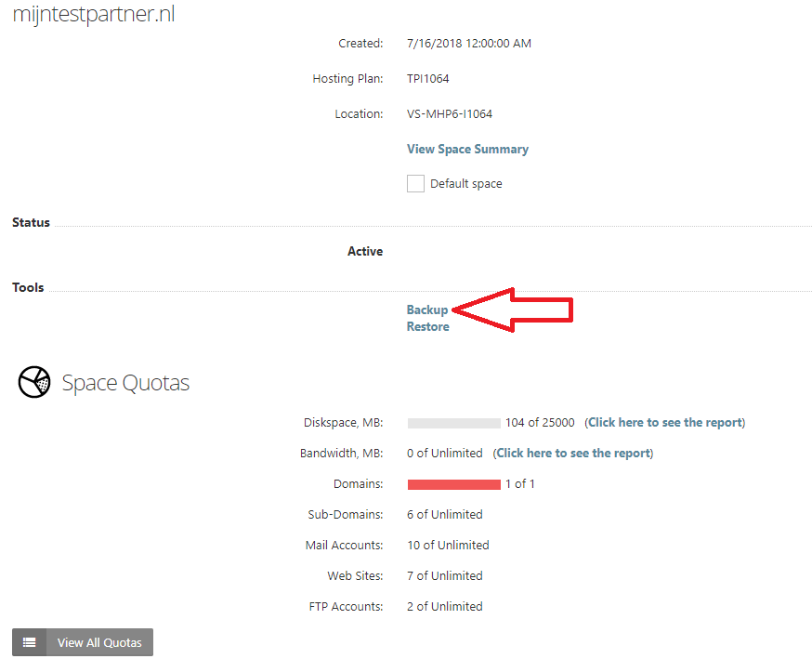Viewport: 812px width, 672px height.
Task: Open the Bandwidth report link
Action: (572, 454)
